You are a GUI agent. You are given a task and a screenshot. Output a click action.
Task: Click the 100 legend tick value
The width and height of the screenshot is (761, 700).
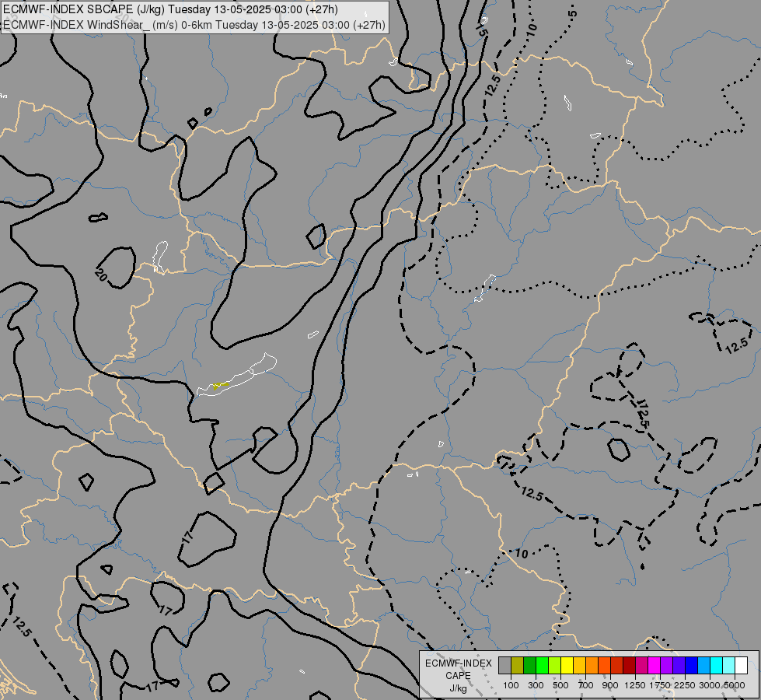pos(511,685)
